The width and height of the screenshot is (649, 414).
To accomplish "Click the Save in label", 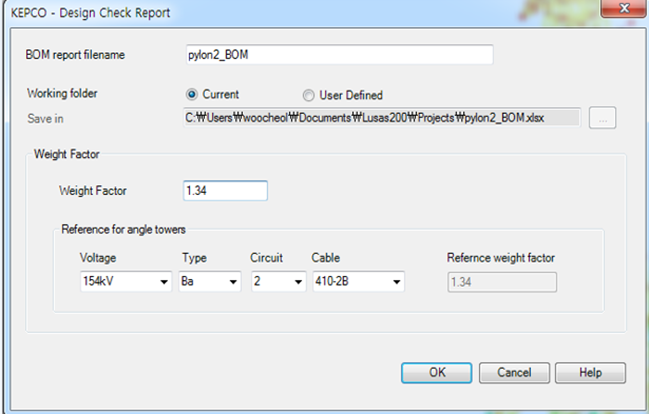I will point(47,117).
